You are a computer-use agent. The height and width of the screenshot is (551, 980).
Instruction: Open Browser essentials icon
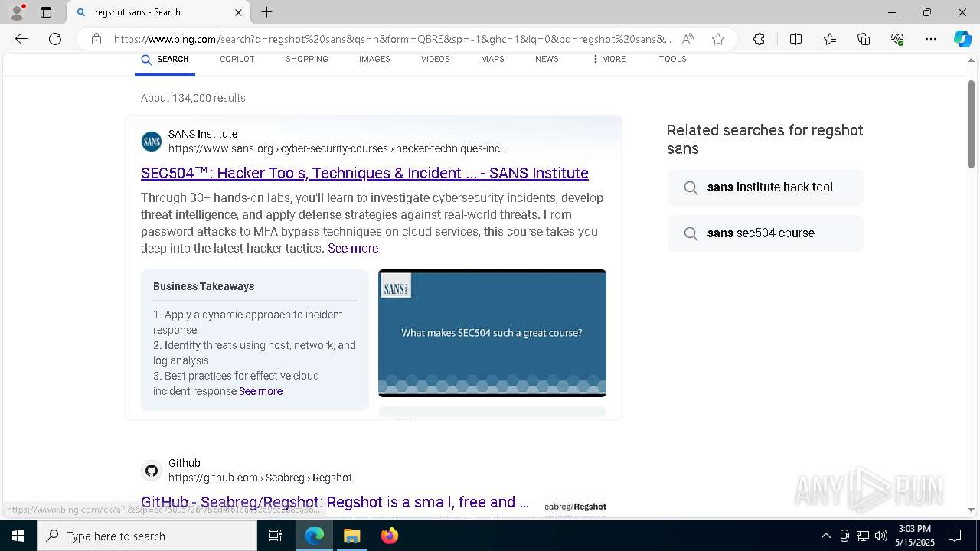pyautogui.click(x=897, y=39)
